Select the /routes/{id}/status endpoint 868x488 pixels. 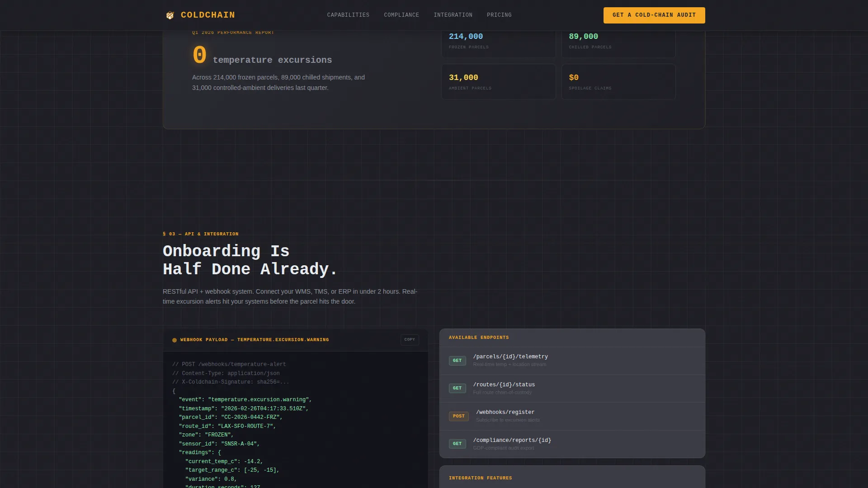point(572,389)
